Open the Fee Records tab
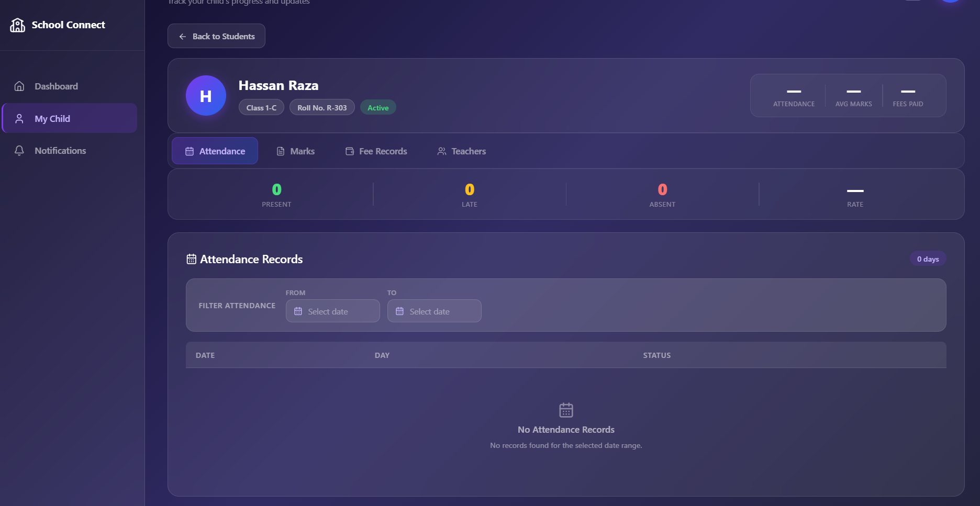980x506 pixels. (x=376, y=151)
